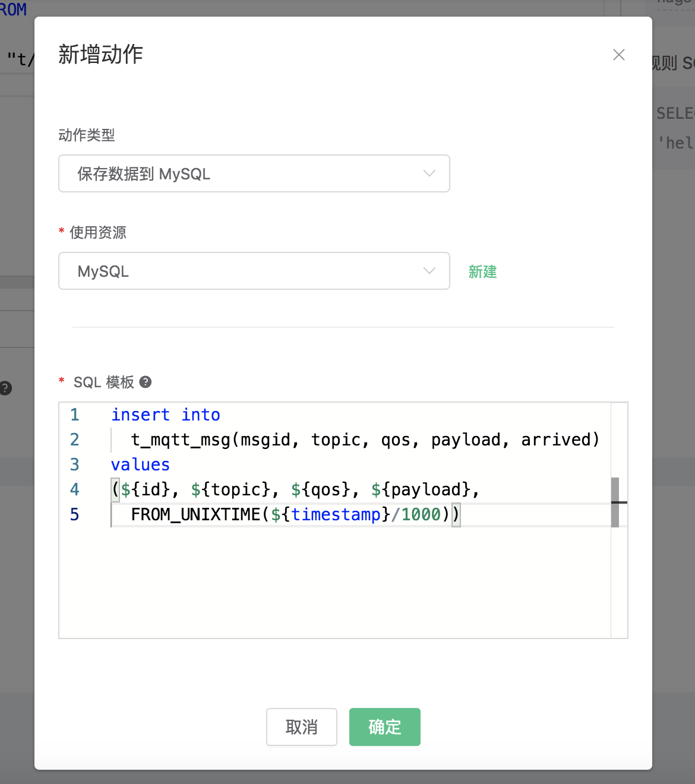Click the SQL 模板 help icon
Image resolution: width=695 pixels, height=784 pixels.
146,382
